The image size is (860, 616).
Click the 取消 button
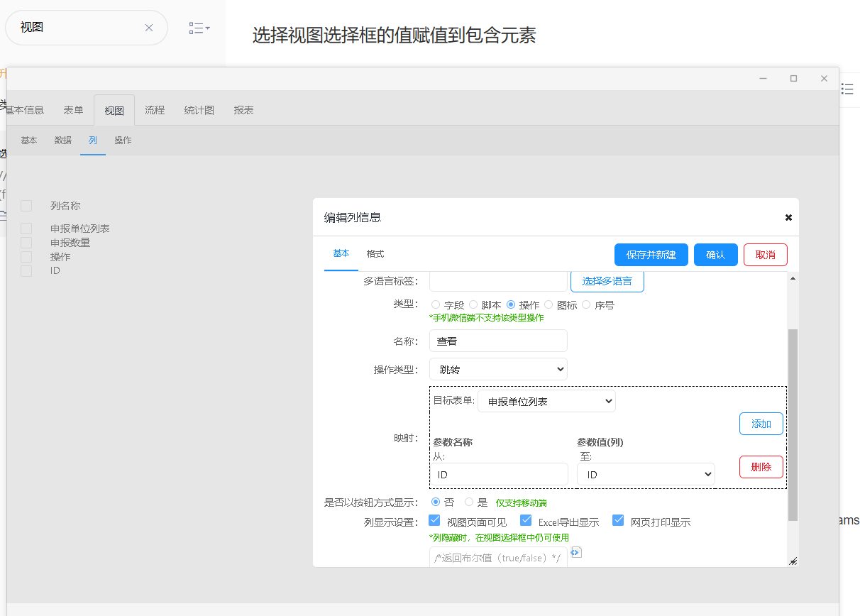(766, 255)
